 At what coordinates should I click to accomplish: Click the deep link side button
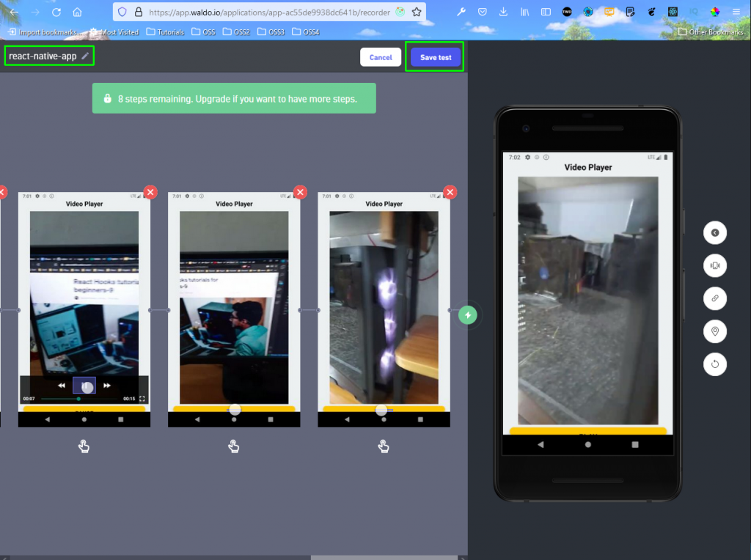coord(714,298)
